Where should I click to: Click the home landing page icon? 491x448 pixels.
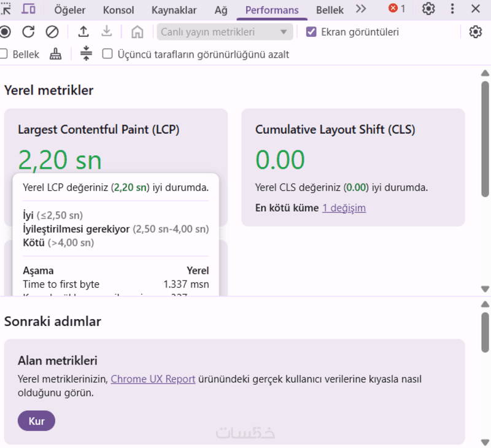coord(137,32)
